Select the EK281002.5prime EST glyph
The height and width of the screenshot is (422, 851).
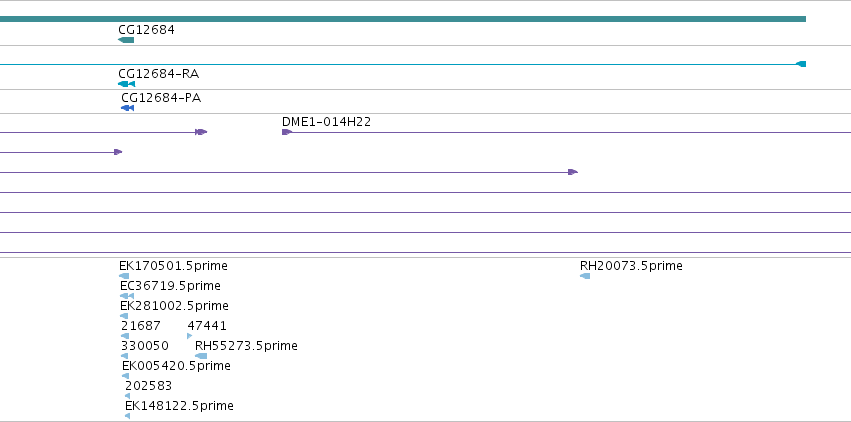124,316
